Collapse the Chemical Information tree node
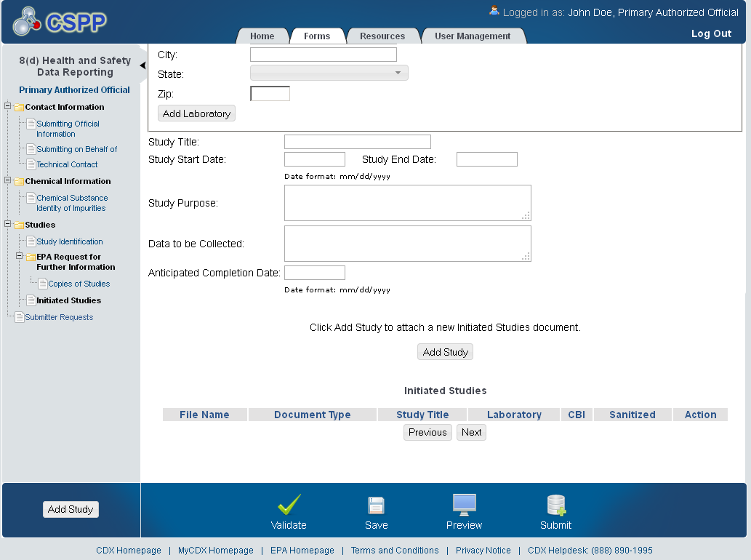The image size is (751, 560). [x=8, y=181]
